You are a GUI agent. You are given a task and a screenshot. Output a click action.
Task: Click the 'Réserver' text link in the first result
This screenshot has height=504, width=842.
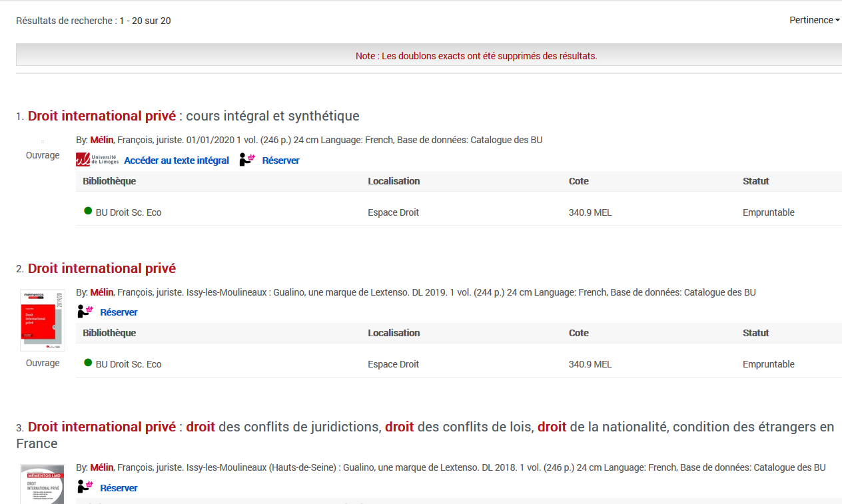(x=280, y=160)
